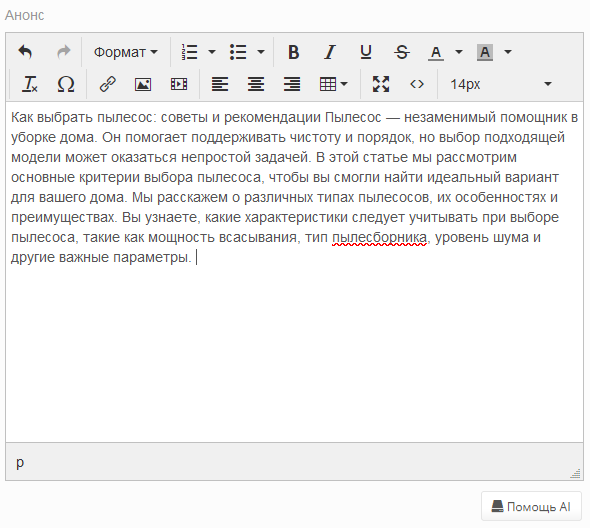
Task: Open the bullet list style options arrow
Action: tap(261, 52)
